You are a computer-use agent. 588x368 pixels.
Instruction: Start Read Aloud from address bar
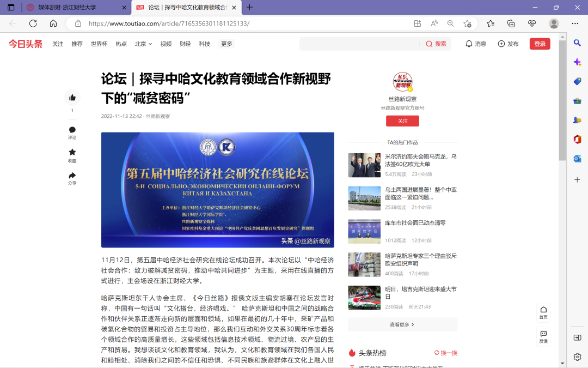(434, 23)
